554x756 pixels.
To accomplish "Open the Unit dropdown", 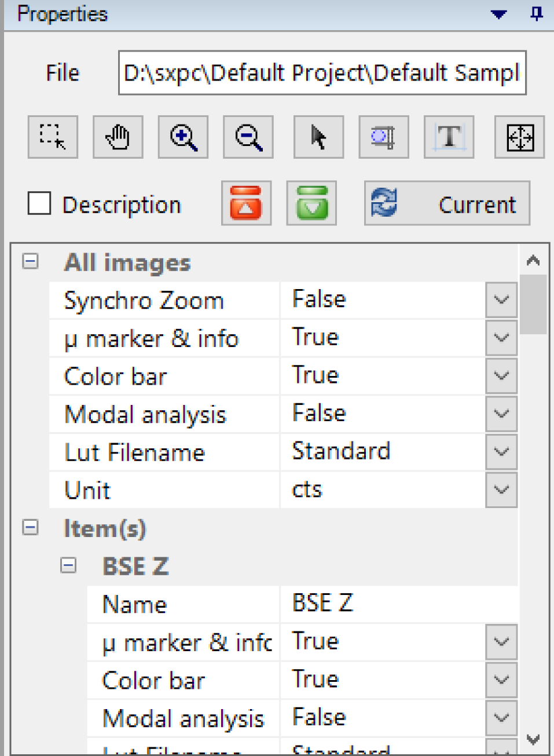I will [501, 490].
